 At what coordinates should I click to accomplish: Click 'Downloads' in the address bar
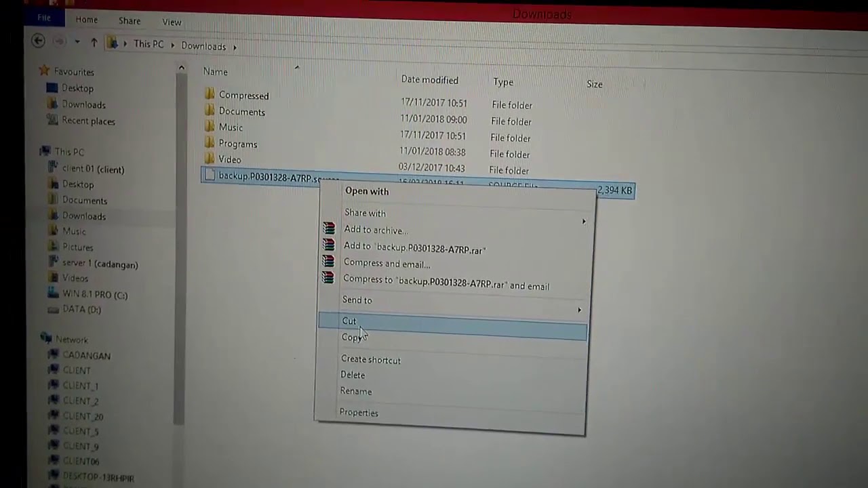click(203, 46)
